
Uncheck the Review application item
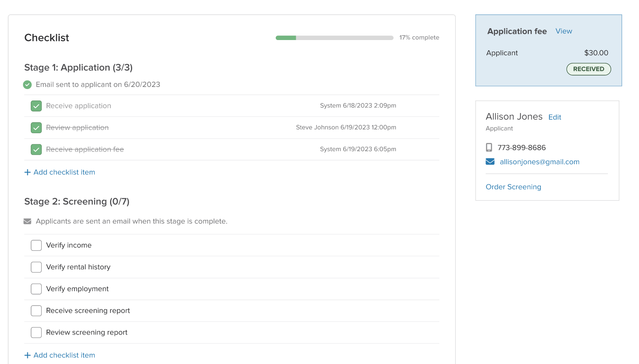(x=36, y=127)
